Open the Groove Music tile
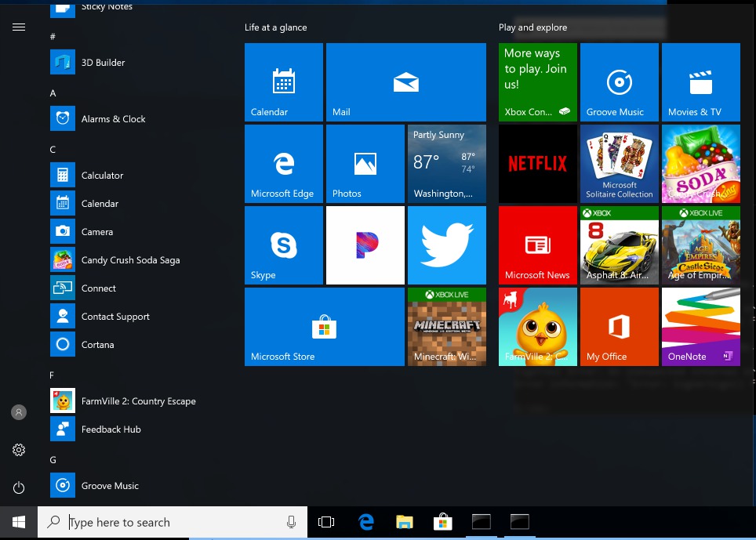 pos(619,82)
